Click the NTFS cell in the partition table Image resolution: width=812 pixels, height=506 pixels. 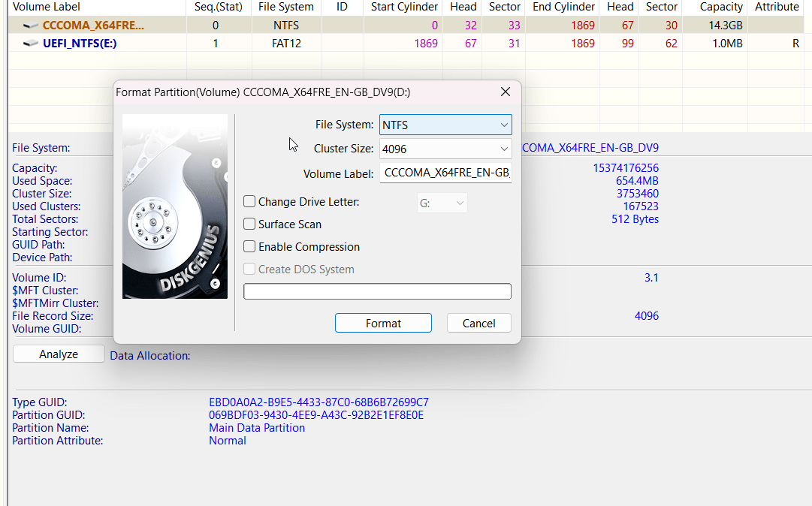tap(286, 26)
